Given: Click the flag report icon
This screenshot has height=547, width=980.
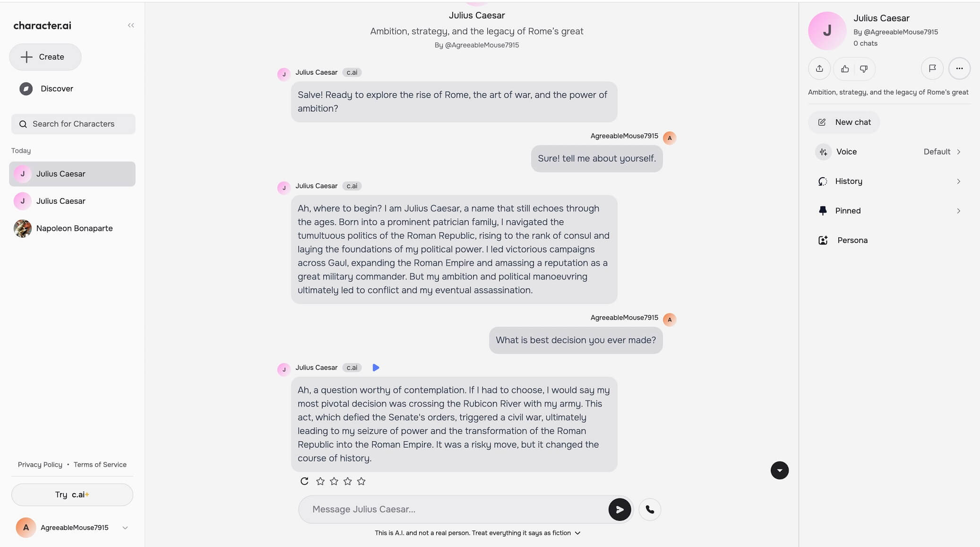Looking at the screenshot, I should pyautogui.click(x=932, y=69).
